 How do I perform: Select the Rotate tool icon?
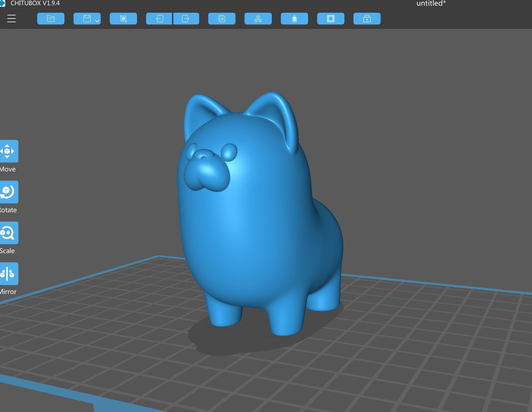pyautogui.click(x=9, y=192)
